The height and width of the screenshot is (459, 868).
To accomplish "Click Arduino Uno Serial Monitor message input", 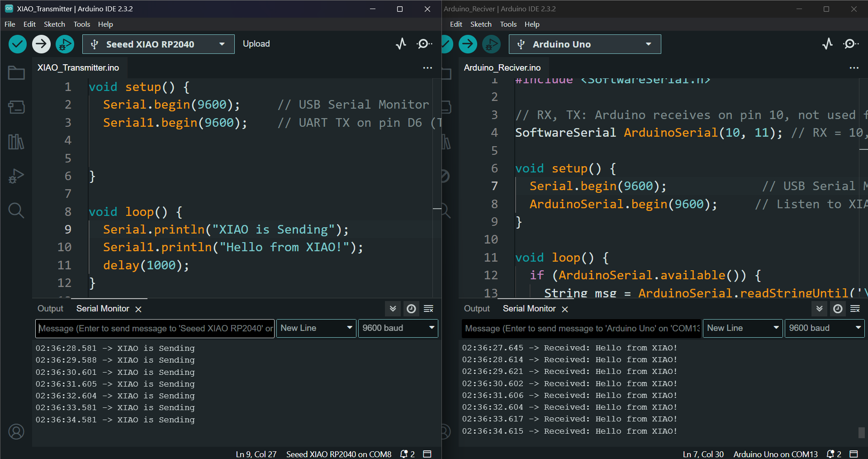I will click(x=581, y=328).
